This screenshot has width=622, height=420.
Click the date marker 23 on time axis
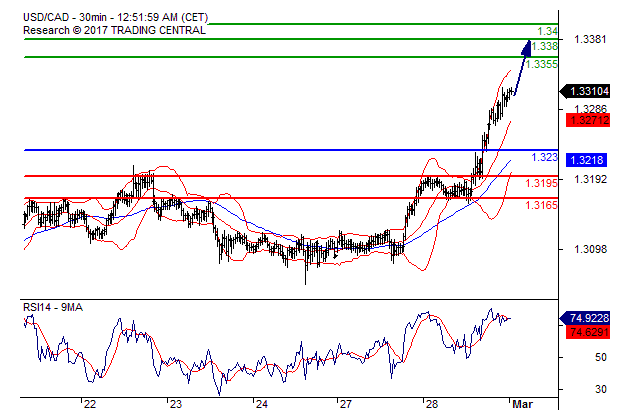176,404
